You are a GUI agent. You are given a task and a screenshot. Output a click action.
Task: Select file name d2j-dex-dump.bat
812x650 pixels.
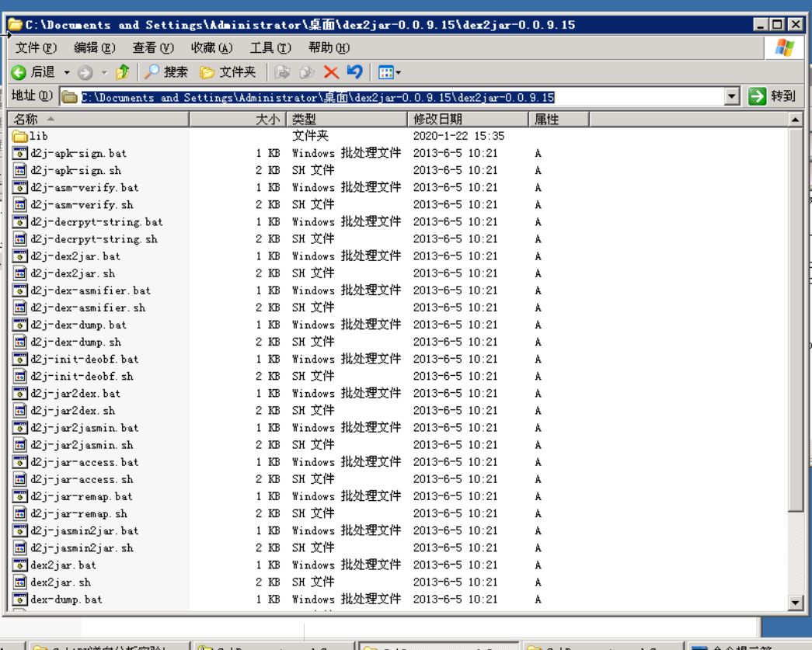(78, 325)
